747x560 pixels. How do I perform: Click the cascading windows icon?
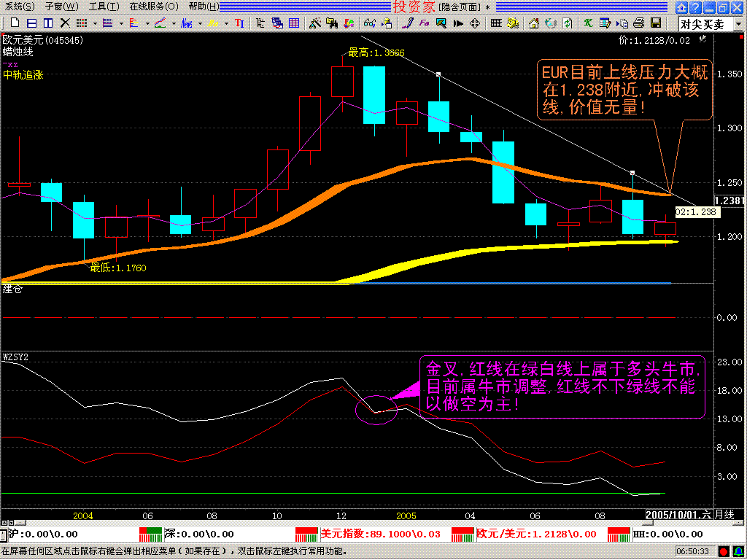click(x=277, y=23)
